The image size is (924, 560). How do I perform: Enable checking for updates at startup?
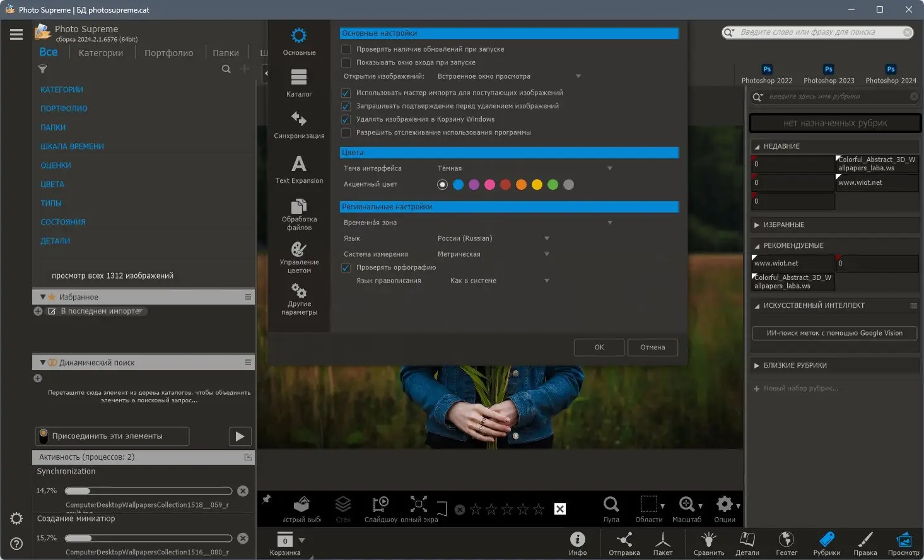(346, 49)
